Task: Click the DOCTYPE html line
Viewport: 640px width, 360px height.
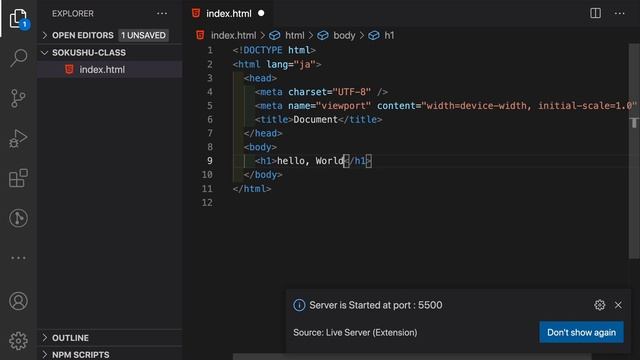Action: click(x=274, y=50)
